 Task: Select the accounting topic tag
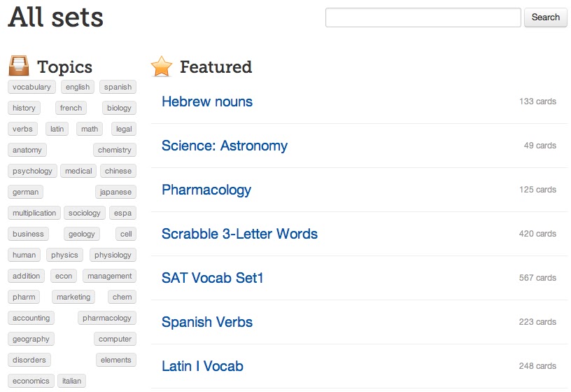point(31,318)
